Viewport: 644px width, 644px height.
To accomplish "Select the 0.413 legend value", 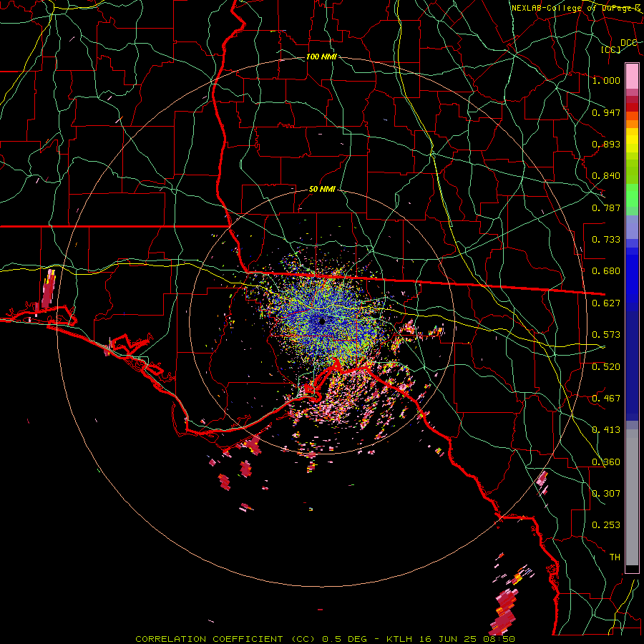I will [606, 430].
